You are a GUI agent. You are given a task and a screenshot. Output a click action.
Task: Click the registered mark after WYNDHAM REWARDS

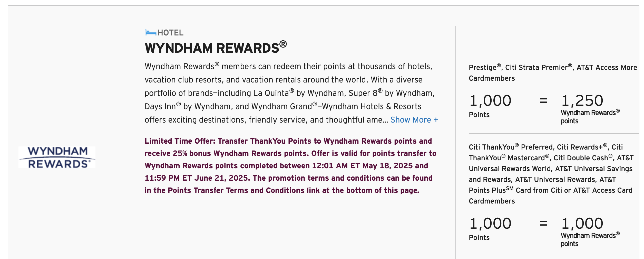(283, 44)
